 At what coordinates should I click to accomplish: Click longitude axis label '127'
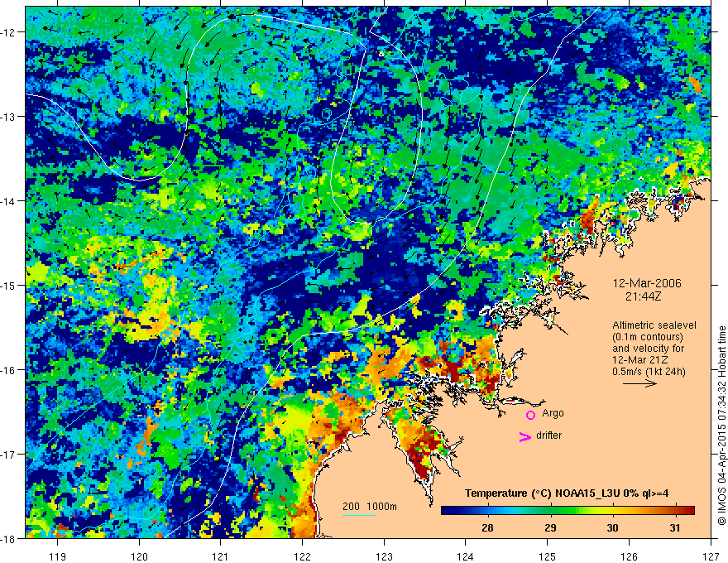711,556
